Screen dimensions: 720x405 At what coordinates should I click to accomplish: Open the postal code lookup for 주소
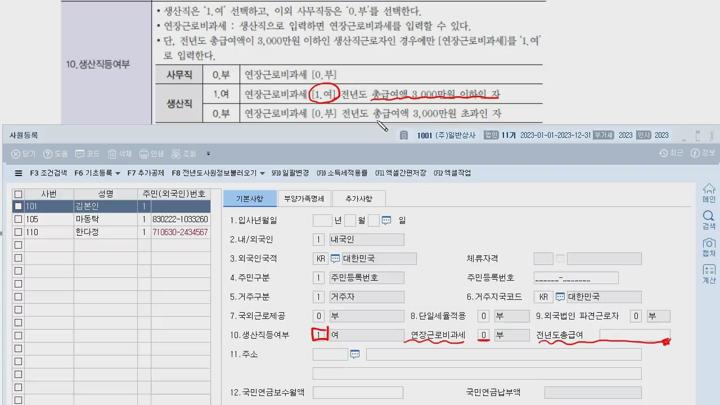(x=355, y=354)
